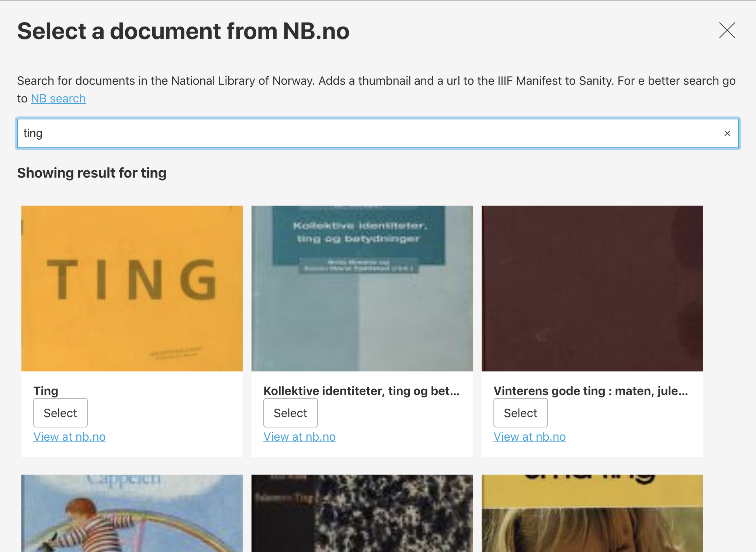Clear the search field text
Viewport: 756px width, 552px height.
[x=727, y=133]
